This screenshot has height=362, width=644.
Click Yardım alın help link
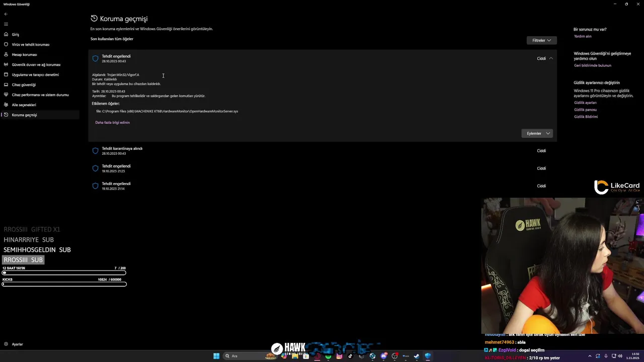point(583,36)
